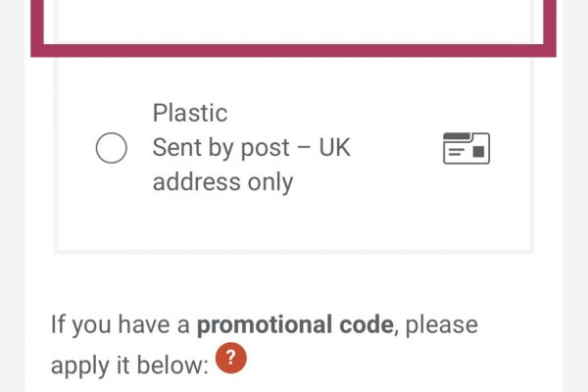Click the "Plastic" option label
The height and width of the screenshot is (392, 588).
point(190,113)
